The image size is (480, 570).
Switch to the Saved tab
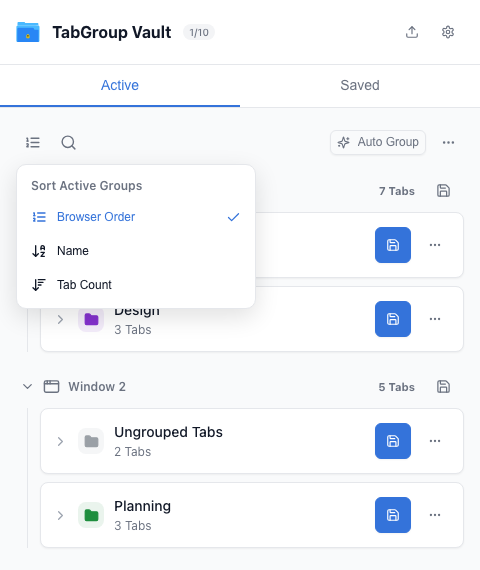point(360,85)
